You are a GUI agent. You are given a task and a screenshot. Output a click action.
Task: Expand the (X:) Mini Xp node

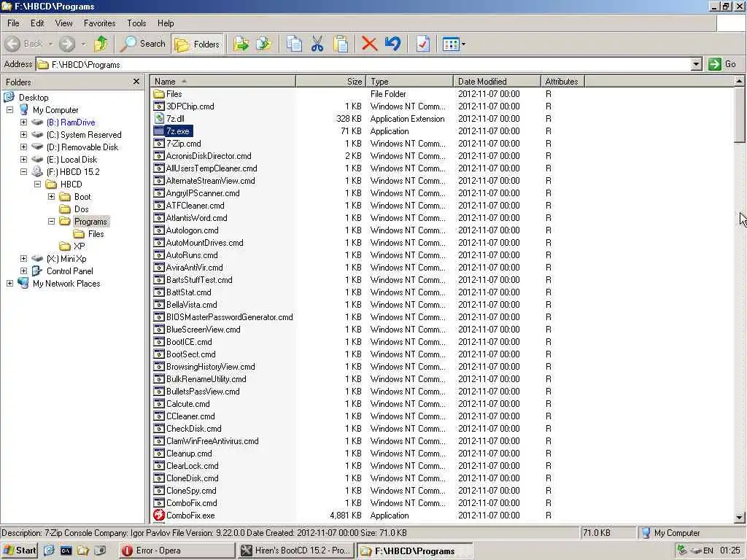tap(23, 259)
